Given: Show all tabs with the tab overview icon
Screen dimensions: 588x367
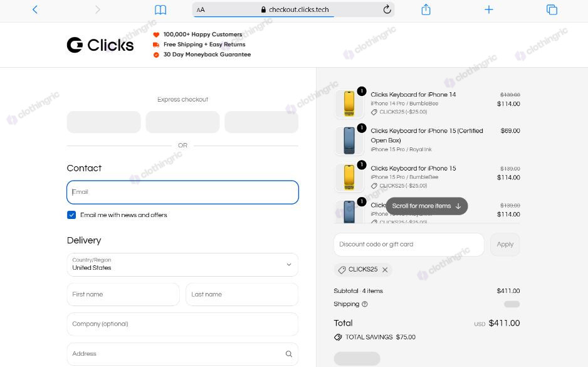Looking at the screenshot, I should pyautogui.click(x=552, y=9).
